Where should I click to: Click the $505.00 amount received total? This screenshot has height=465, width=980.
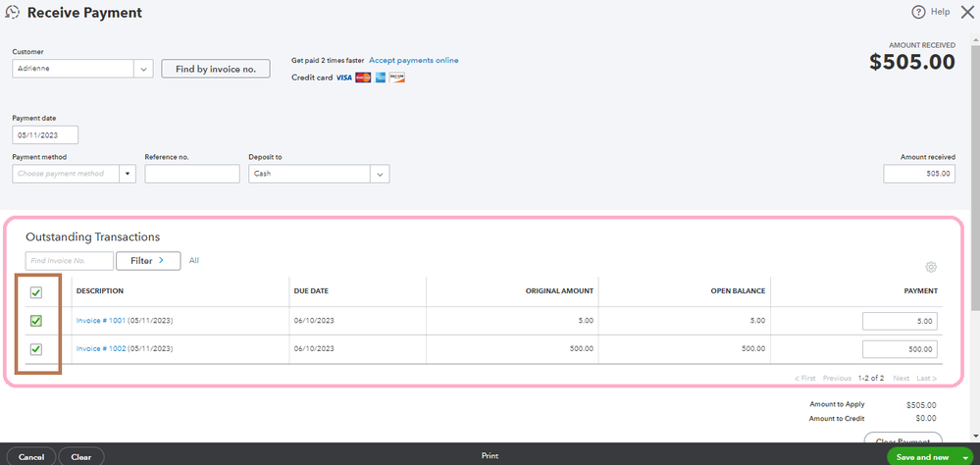pos(912,62)
